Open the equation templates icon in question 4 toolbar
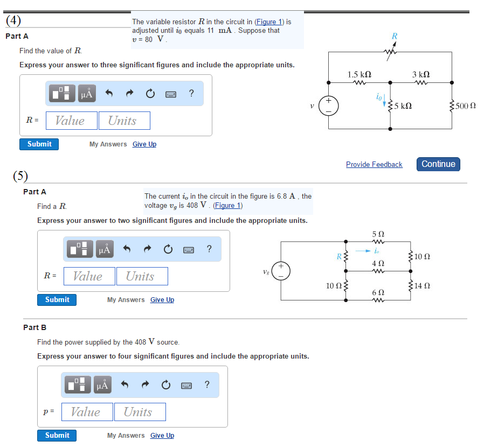This screenshot has width=484, height=448. pyautogui.click(x=62, y=93)
